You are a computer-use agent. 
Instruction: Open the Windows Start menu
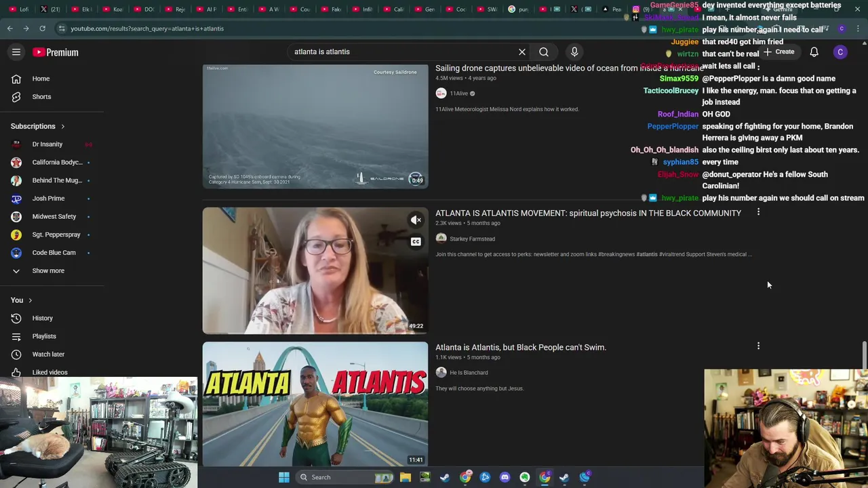[x=284, y=477]
